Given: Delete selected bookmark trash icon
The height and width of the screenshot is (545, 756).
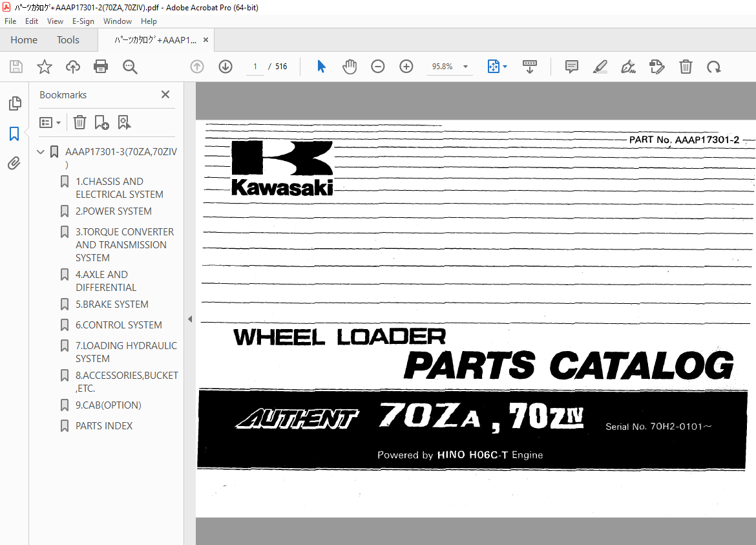Looking at the screenshot, I should click(x=79, y=122).
